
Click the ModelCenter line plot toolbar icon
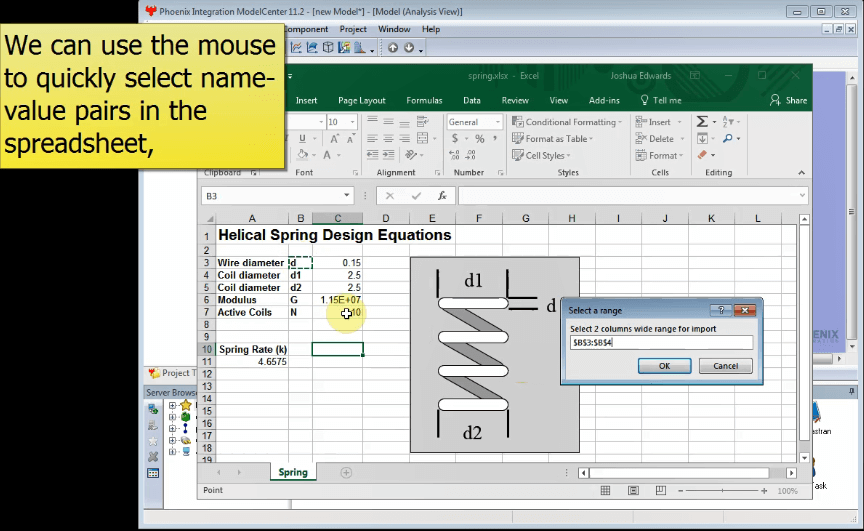[296, 48]
